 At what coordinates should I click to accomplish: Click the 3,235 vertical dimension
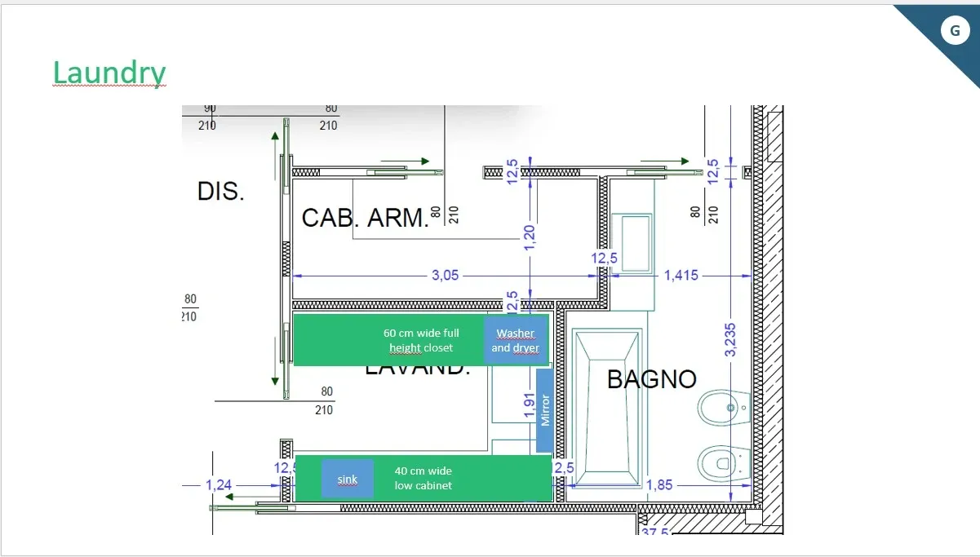(x=730, y=340)
